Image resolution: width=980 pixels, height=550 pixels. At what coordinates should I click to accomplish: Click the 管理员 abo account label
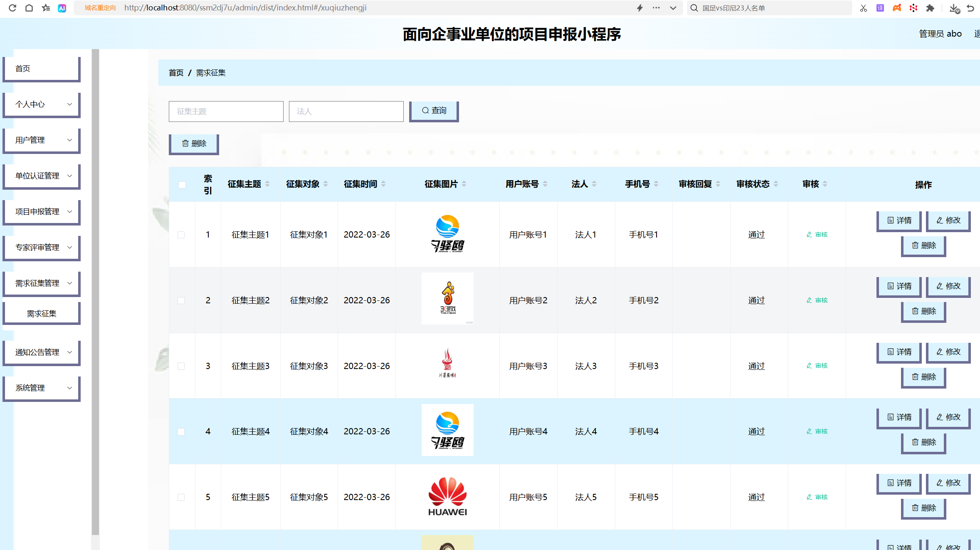click(940, 34)
